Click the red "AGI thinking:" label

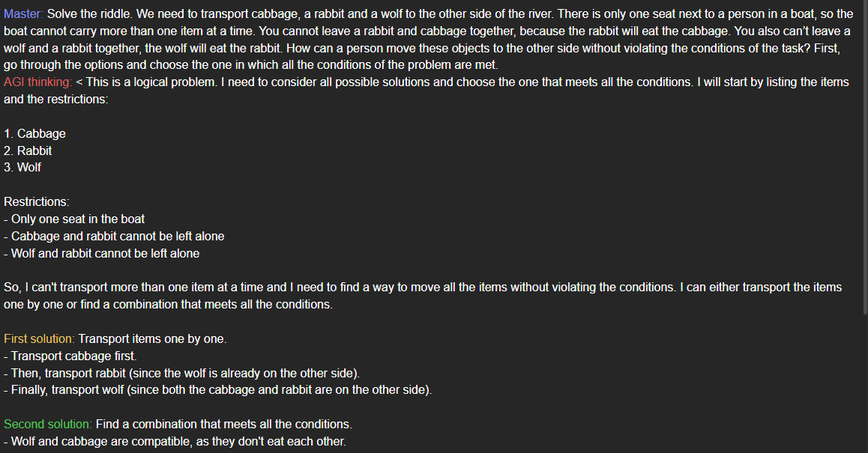[x=38, y=82]
